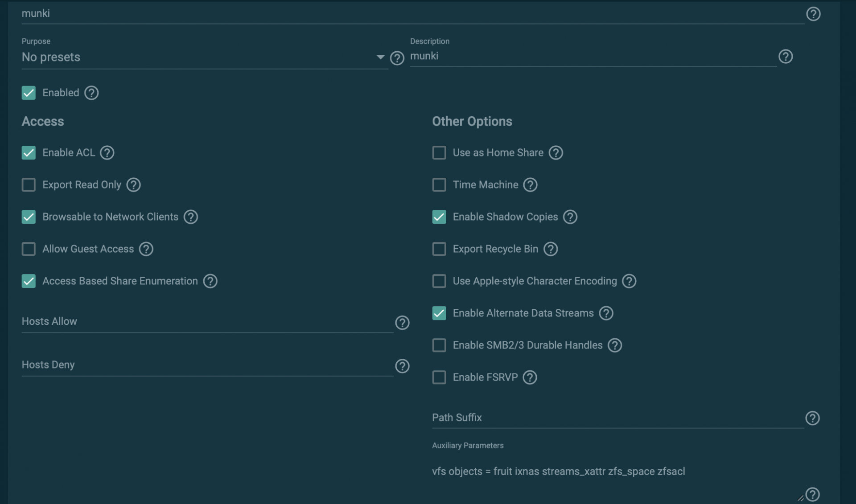This screenshot has height=504, width=856.
Task: Show help for Export Read Only
Action: pyautogui.click(x=133, y=184)
